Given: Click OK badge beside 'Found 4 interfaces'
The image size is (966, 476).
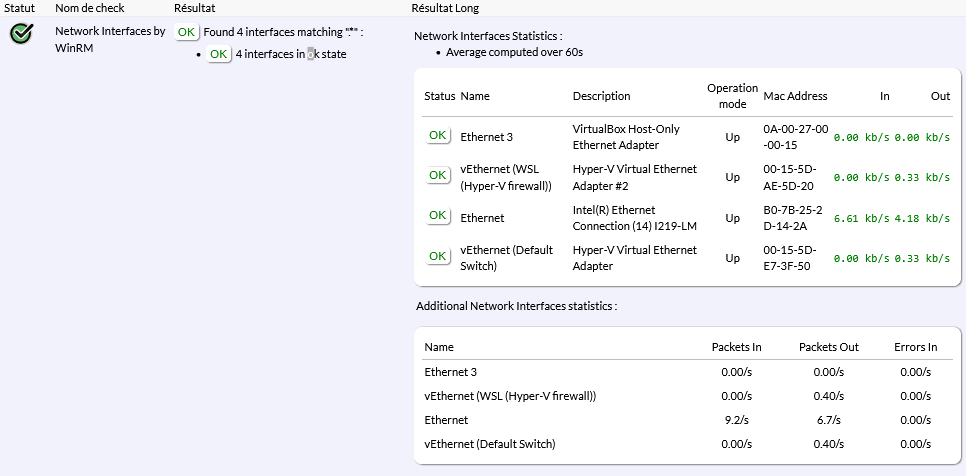Looking at the screenshot, I should click(x=186, y=32).
